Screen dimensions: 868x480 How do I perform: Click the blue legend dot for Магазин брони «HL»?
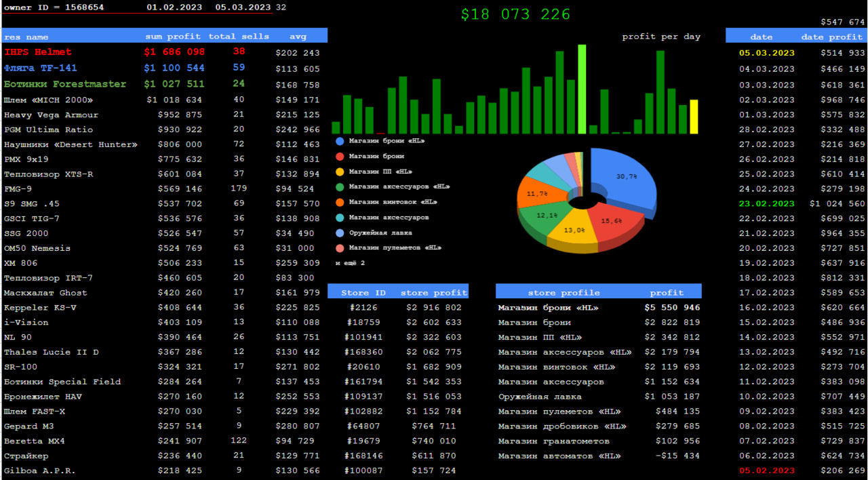click(x=340, y=141)
